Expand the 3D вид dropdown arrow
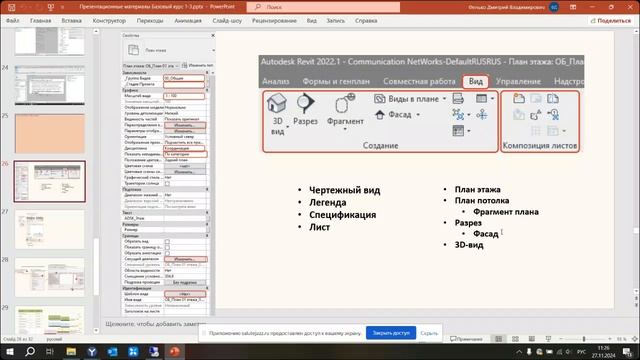The image size is (640, 360). pyautogui.click(x=288, y=127)
